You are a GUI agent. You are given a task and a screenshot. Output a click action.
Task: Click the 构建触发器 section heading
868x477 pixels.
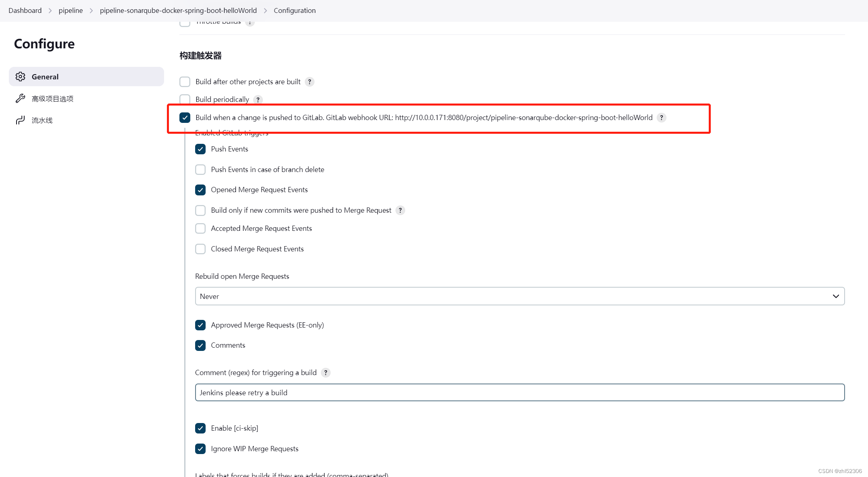[x=200, y=56]
